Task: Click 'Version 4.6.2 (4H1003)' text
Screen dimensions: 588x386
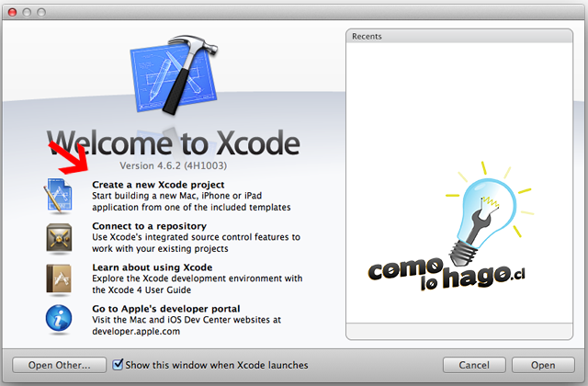Action: point(174,165)
